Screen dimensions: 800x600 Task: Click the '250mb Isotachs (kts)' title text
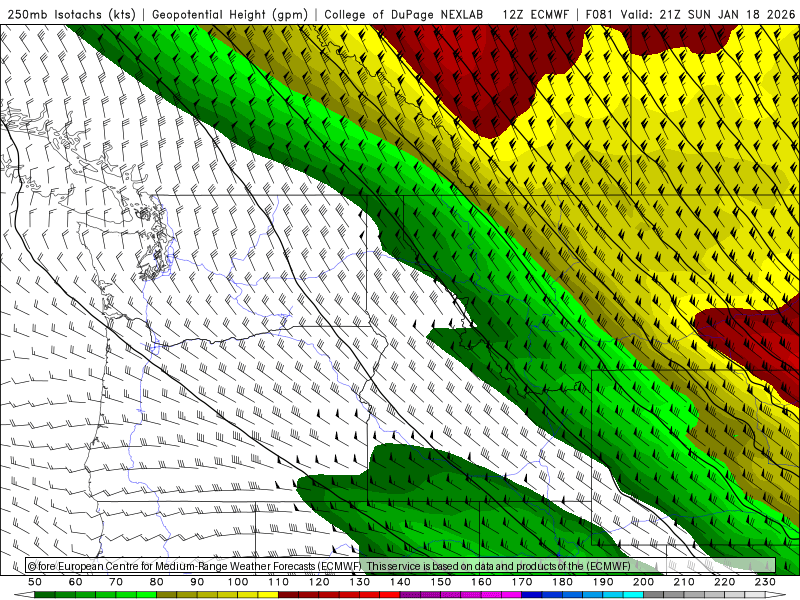[x=72, y=15]
